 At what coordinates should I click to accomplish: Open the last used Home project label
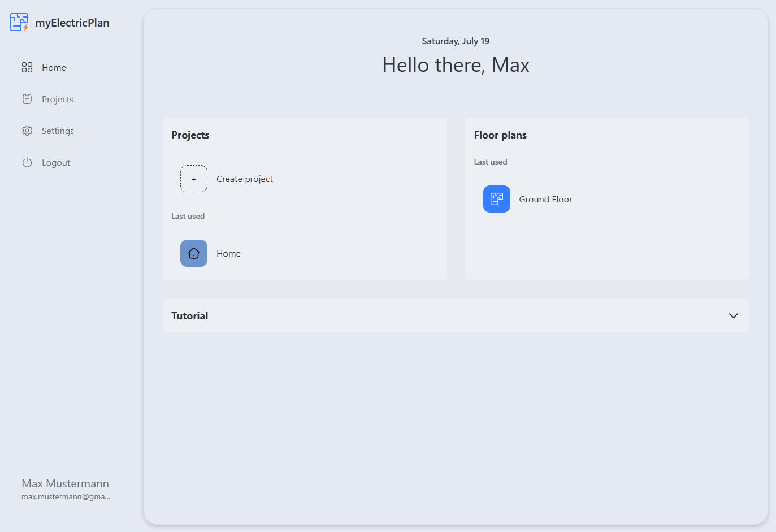228,253
